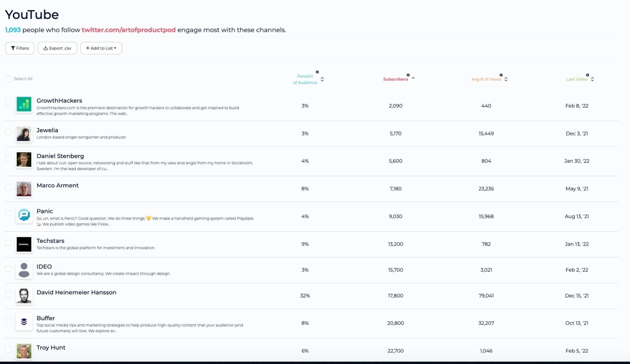The image size is (630, 364).
Task: Click the Buffer channel logo icon
Action: click(24, 322)
